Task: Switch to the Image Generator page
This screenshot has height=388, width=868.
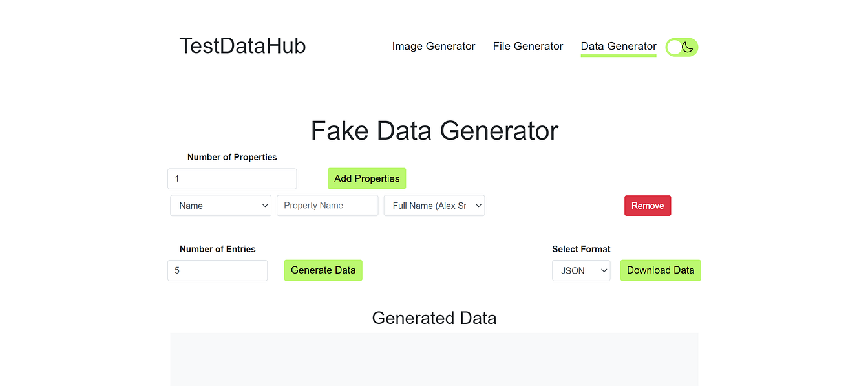Action: (x=433, y=46)
